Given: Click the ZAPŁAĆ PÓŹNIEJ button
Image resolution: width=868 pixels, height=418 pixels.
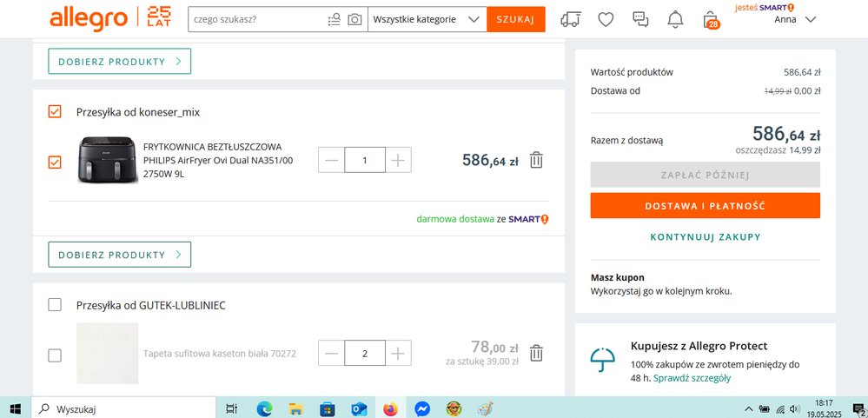Looking at the screenshot, I should pos(706,175).
